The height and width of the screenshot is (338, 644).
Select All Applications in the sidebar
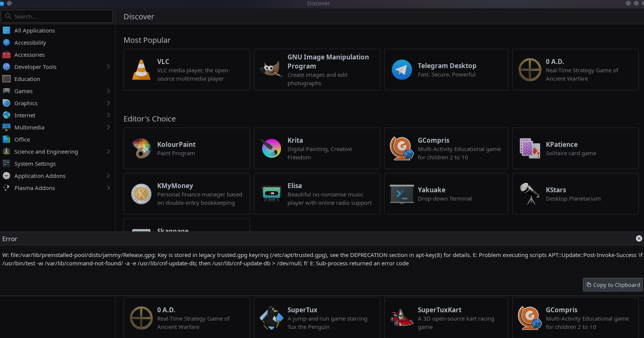coord(57,30)
